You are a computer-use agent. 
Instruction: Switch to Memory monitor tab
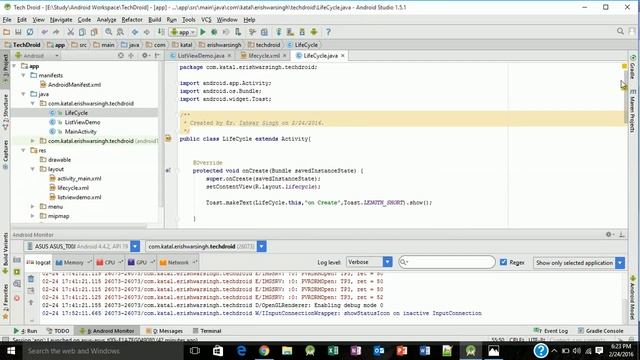[73, 262]
